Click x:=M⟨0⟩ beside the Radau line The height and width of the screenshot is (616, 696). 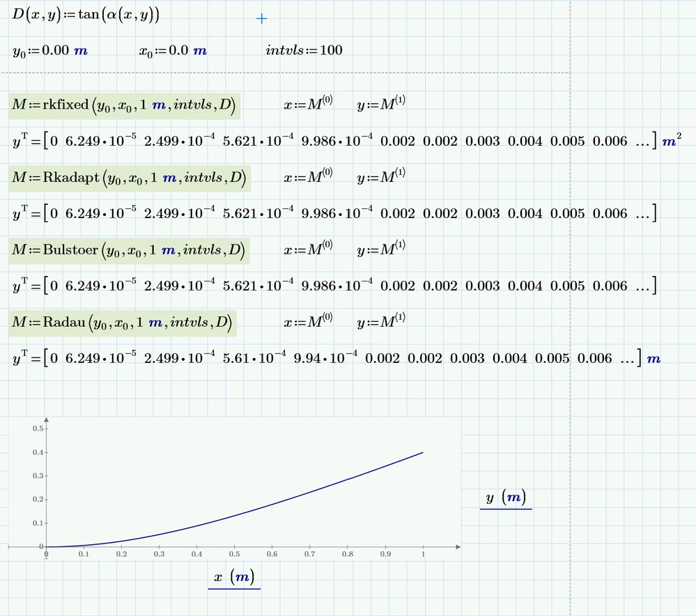click(x=308, y=321)
